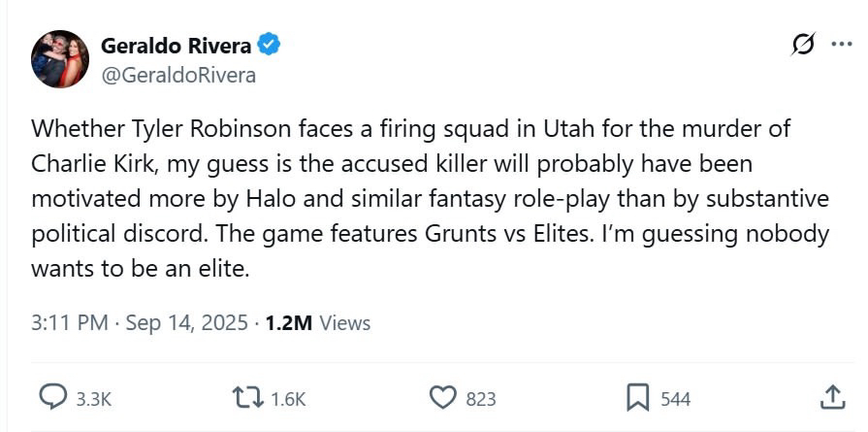Open Geraldo Rivera's profile picture
868x432 pixels.
[60, 59]
